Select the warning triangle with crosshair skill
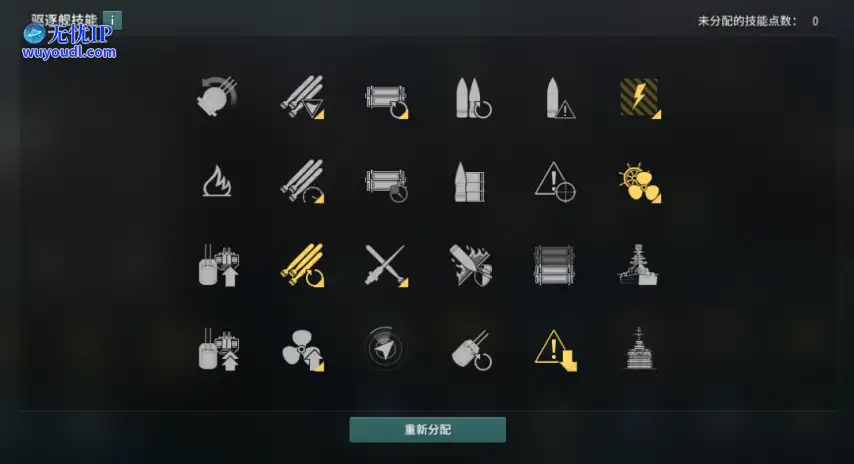 [x=555, y=182]
